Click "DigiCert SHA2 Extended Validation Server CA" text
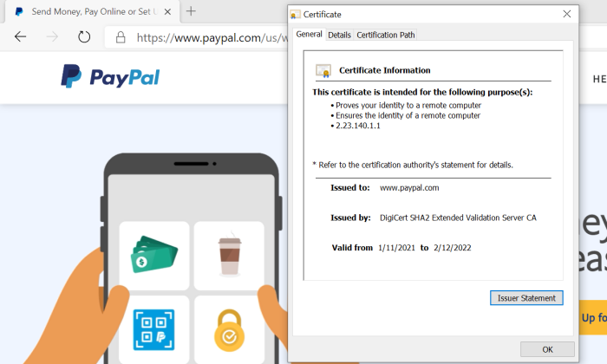Viewport: 607px width, 364px height. tap(458, 218)
